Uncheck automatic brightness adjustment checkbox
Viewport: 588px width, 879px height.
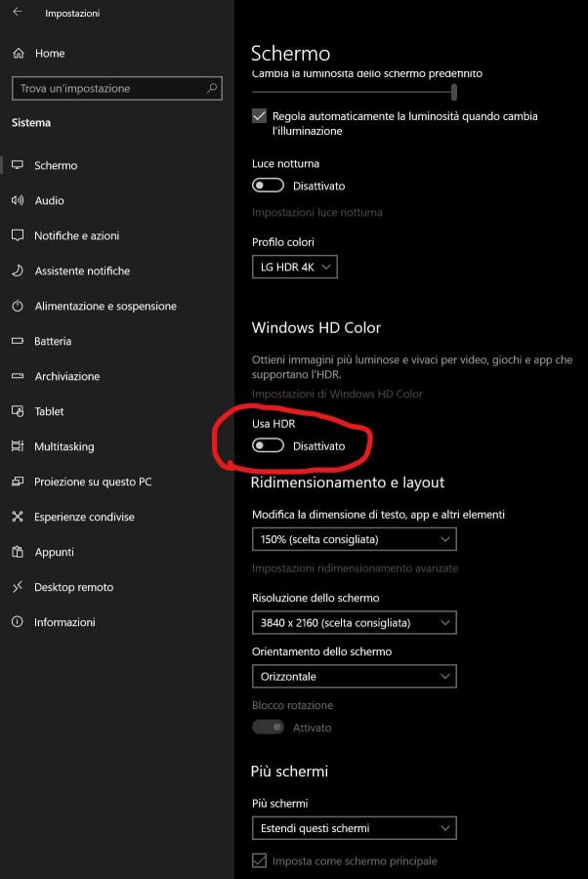pyautogui.click(x=260, y=116)
